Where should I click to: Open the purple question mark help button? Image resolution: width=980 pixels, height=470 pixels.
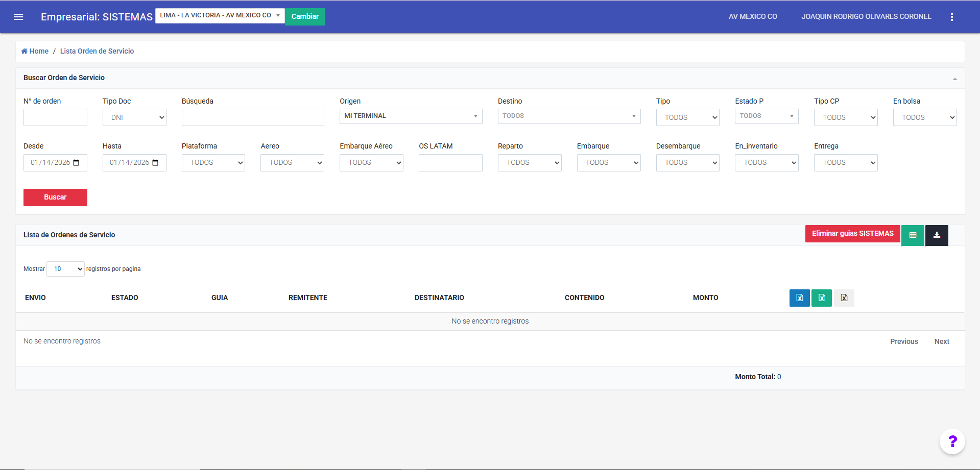(x=952, y=441)
